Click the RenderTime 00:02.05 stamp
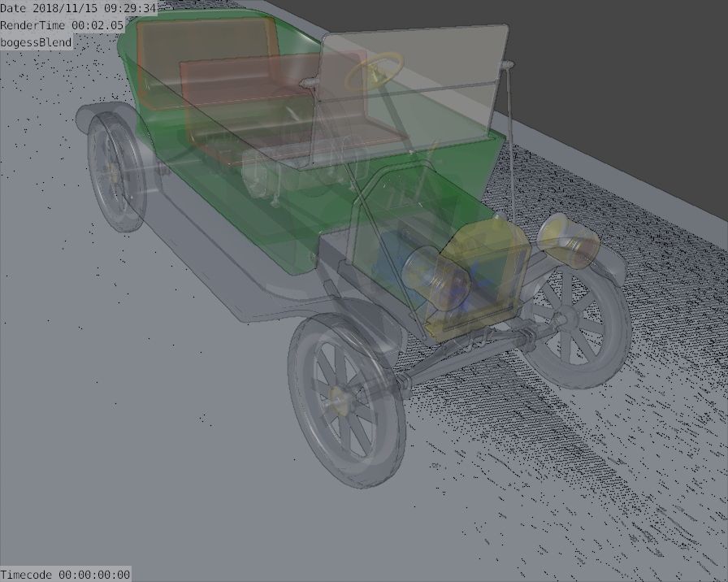728x582 pixels. 63,25
